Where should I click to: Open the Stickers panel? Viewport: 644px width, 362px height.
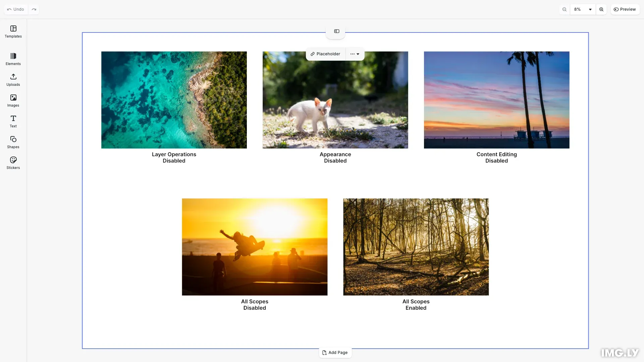13,163
